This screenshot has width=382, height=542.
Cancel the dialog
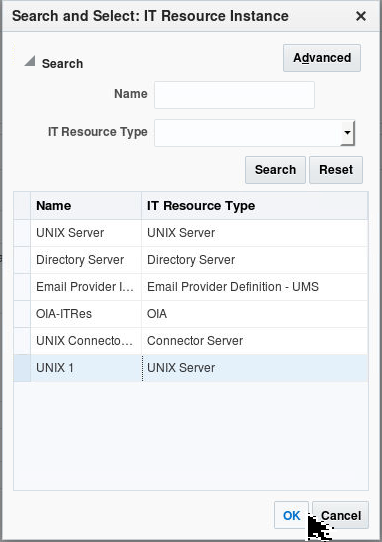pos(341,515)
